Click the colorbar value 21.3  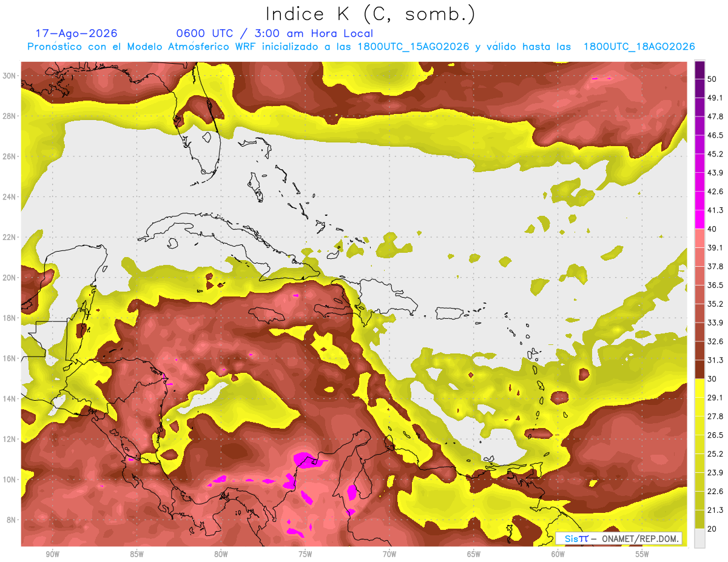[715, 510]
